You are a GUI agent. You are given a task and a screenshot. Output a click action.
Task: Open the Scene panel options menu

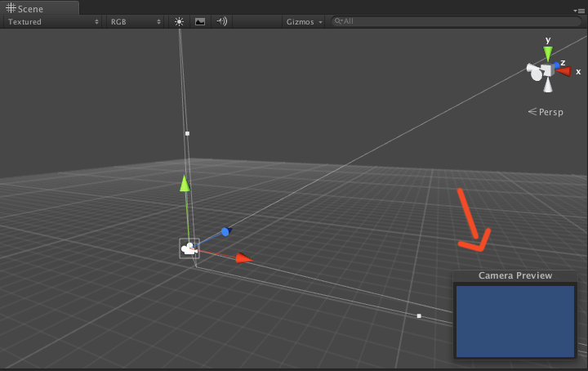point(579,11)
